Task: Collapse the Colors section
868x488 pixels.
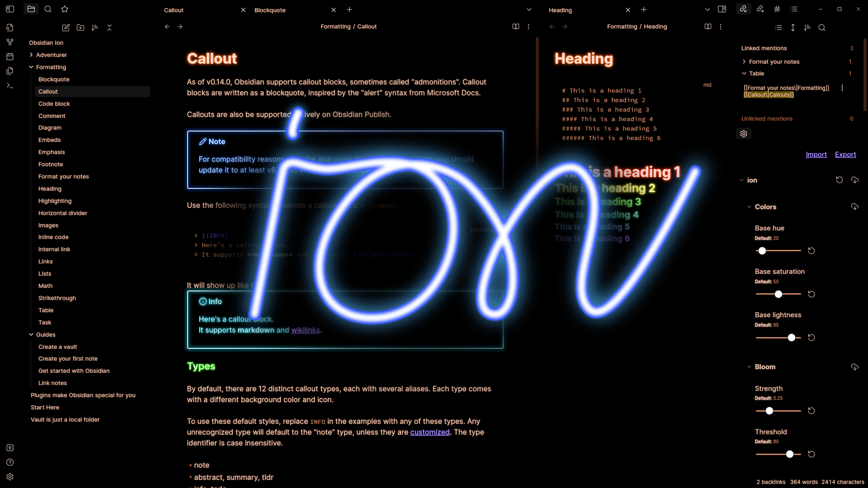Action: [750, 207]
